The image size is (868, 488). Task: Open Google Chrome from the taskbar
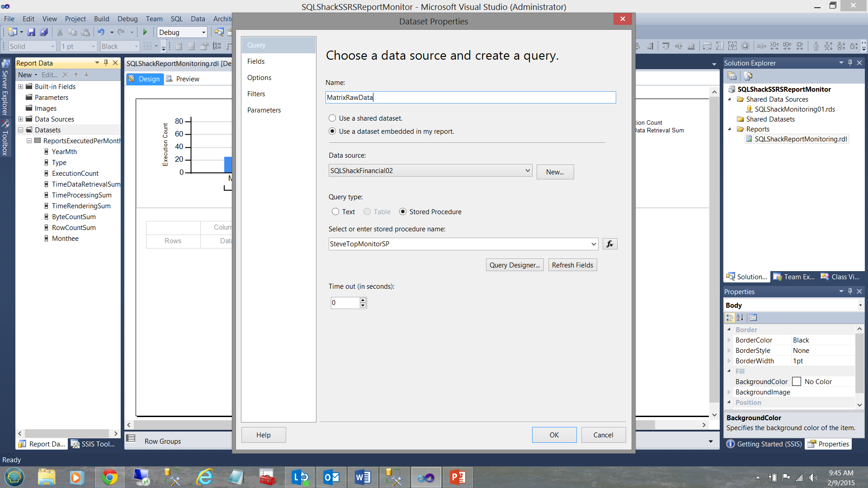point(109,477)
